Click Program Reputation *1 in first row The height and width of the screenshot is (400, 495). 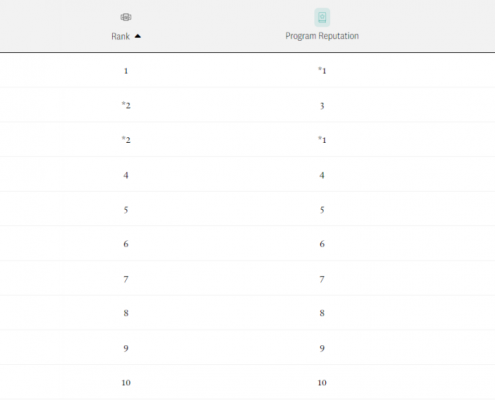point(322,70)
